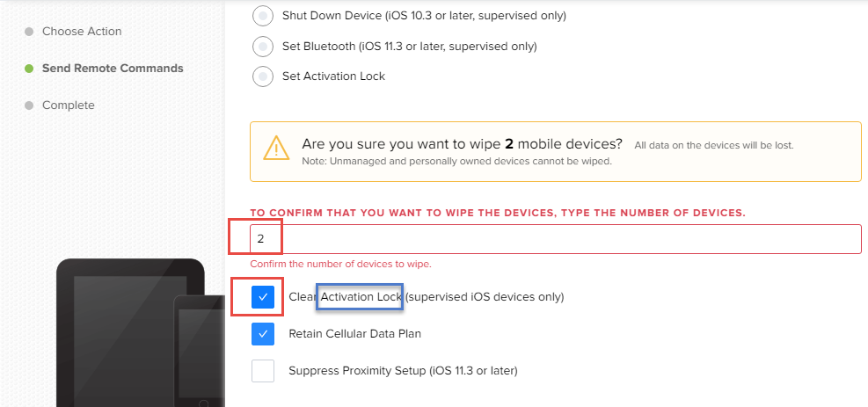Enable the Suppress Proximity Setup checkbox
Image resolution: width=868 pixels, height=407 pixels.
[x=263, y=370]
